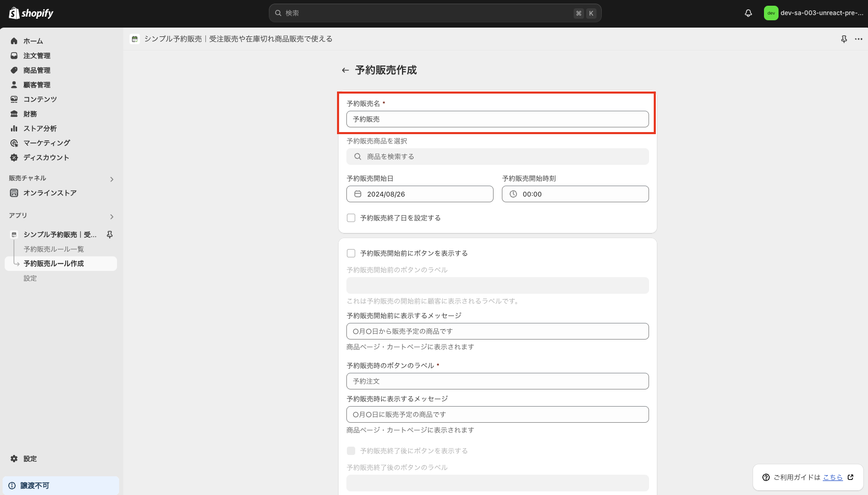Image resolution: width=868 pixels, height=495 pixels.
Task: Pin the app with sidebar pin icon
Action: point(110,234)
